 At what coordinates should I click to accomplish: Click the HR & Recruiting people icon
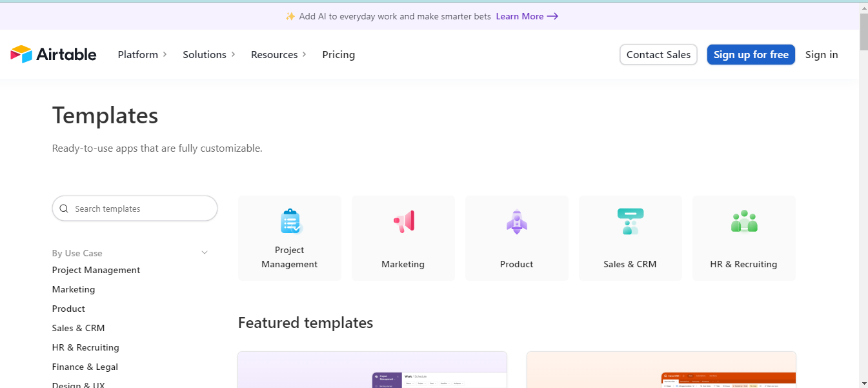[743, 221]
